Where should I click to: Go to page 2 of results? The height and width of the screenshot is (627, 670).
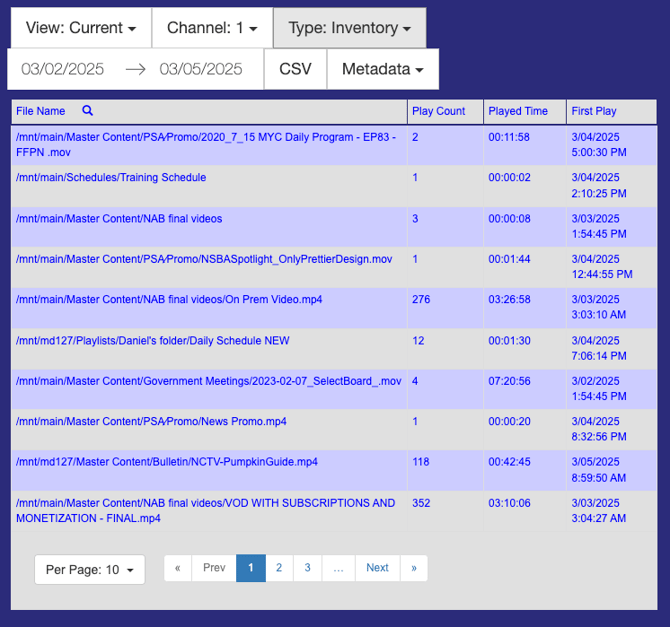(279, 568)
